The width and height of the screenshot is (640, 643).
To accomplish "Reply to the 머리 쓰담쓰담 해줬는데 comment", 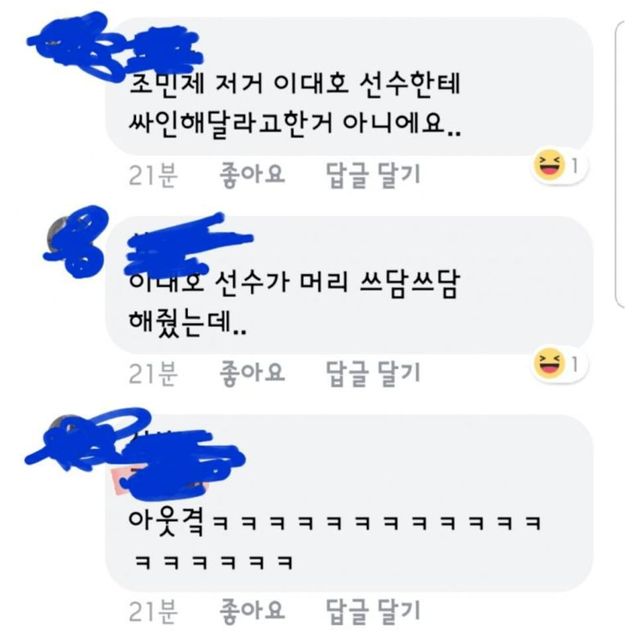I will [373, 373].
